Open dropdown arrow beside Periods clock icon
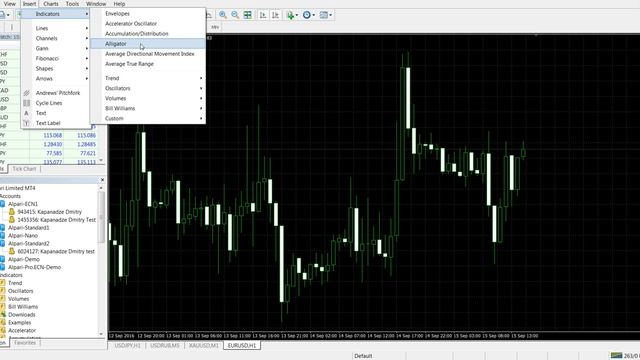 pyautogui.click(x=313, y=15)
